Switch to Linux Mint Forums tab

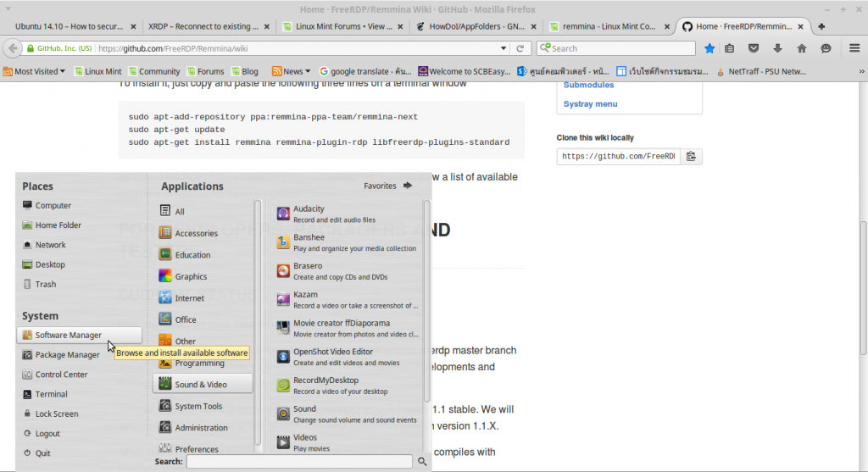(x=338, y=26)
